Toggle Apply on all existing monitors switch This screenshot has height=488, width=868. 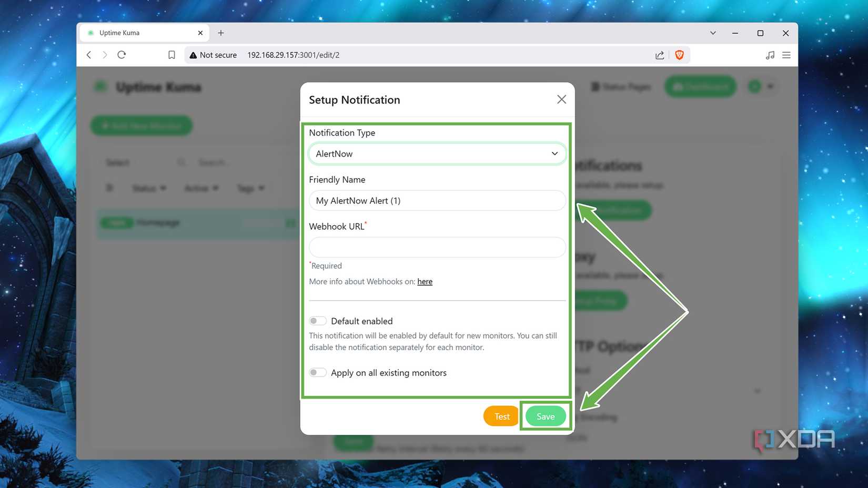[x=318, y=372]
